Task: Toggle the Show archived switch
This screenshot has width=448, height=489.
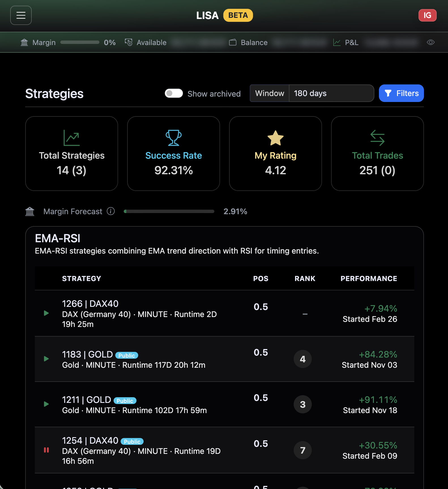Action: tap(174, 93)
